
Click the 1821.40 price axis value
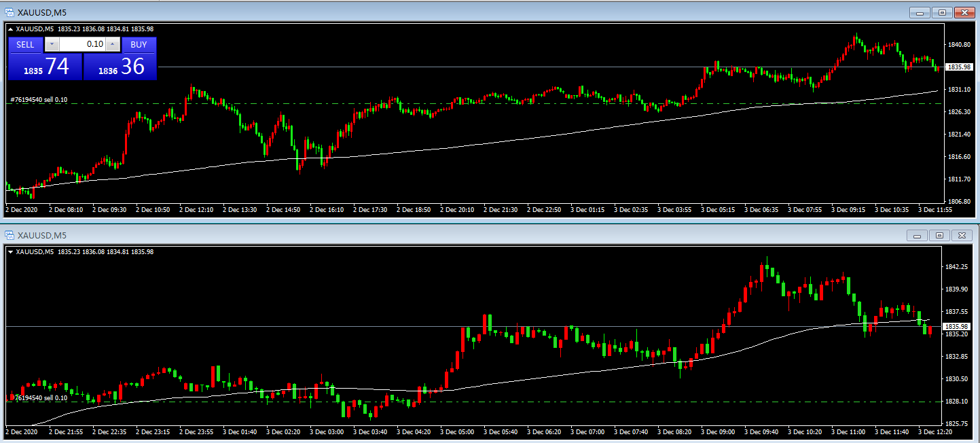(x=958, y=135)
